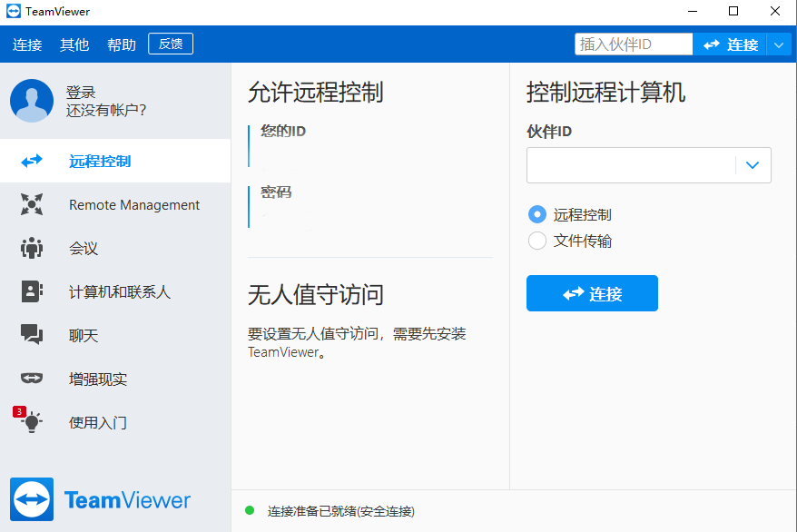This screenshot has width=797, height=532.
Task: Open the 帮助 menu
Action: point(122,44)
